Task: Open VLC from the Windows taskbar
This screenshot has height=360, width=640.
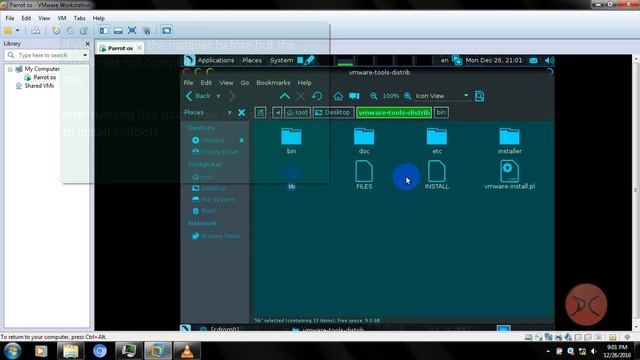Action: (187, 351)
